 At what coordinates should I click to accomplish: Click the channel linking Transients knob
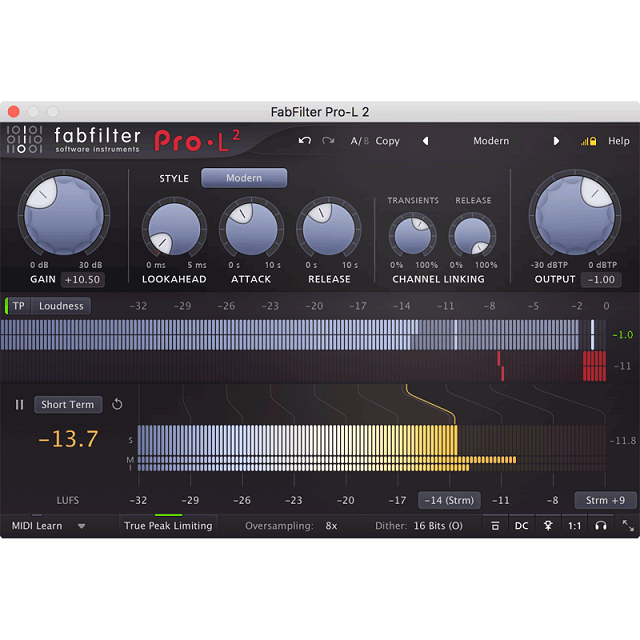click(x=413, y=236)
